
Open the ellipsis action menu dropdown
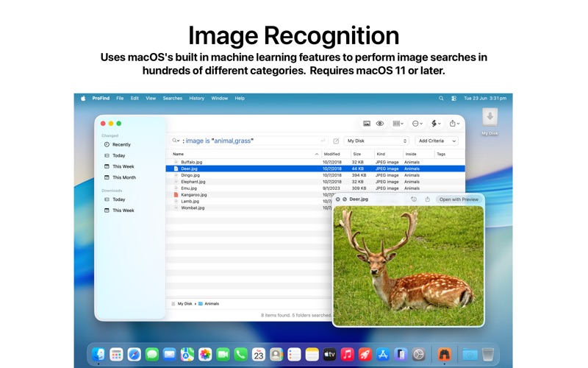[x=417, y=124]
